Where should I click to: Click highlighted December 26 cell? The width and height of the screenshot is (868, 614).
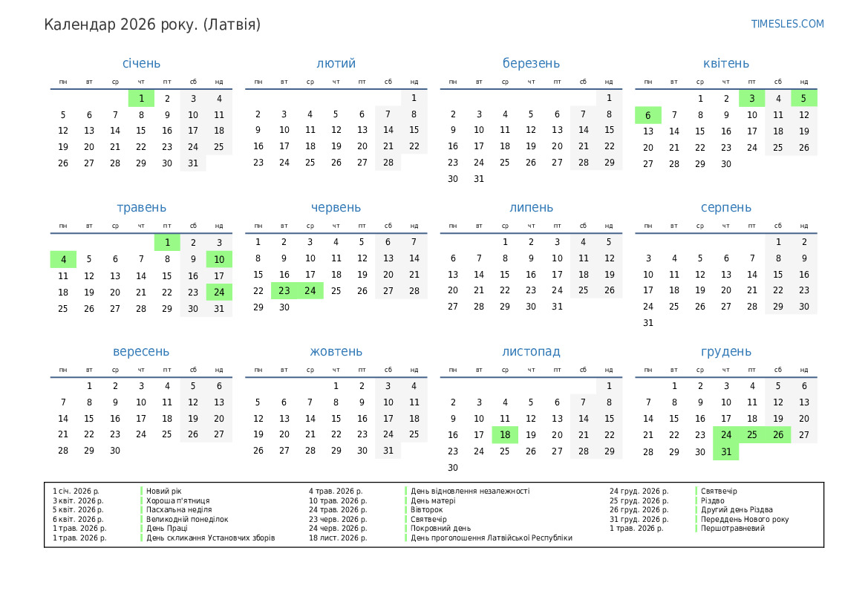[777, 435]
